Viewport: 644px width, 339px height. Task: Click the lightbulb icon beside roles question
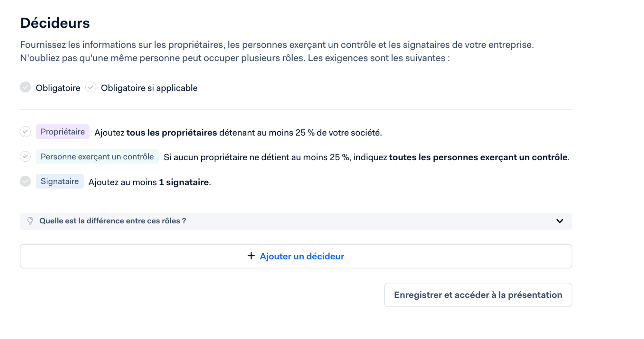pos(30,221)
